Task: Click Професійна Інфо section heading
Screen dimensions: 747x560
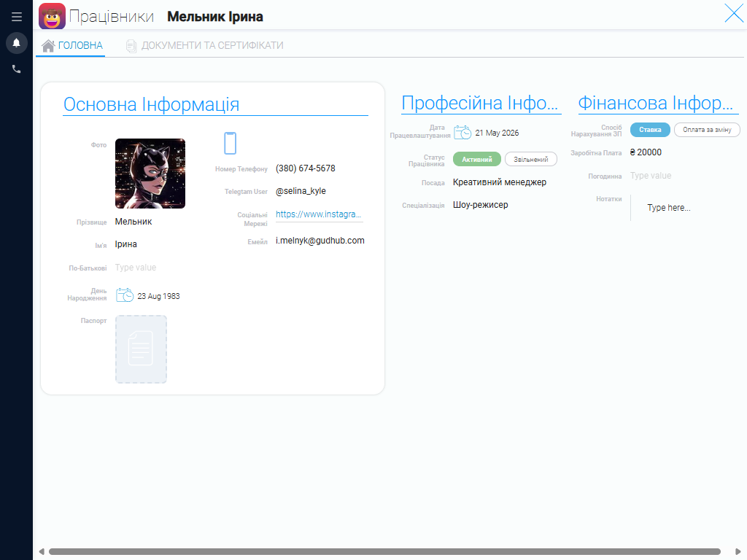Action: (x=479, y=103)
